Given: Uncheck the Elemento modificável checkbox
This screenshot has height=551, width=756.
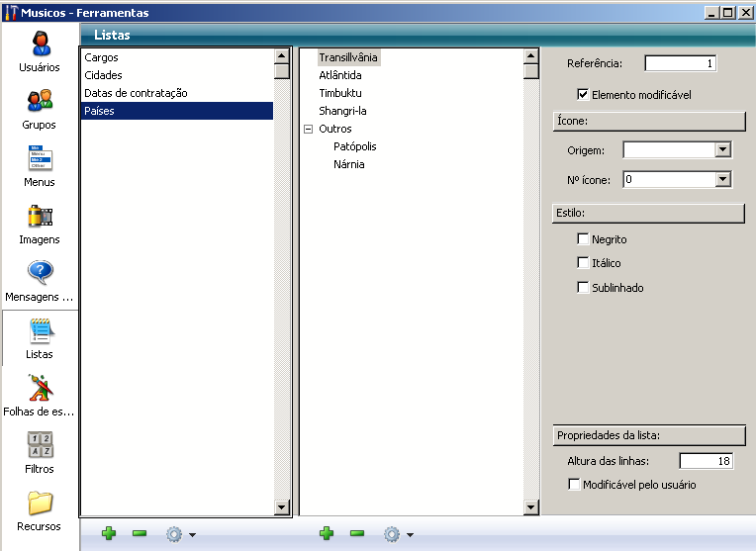Looking at the screenshot, I should 583,95.
